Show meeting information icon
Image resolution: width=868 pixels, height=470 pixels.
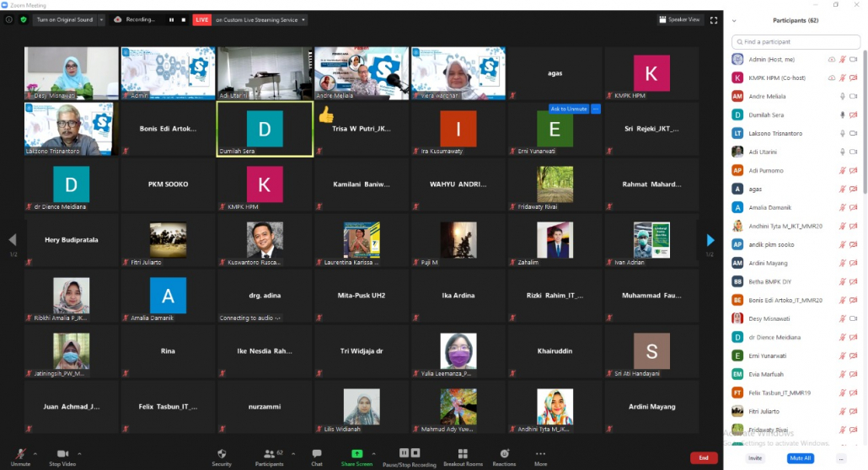tap(9, 19)
